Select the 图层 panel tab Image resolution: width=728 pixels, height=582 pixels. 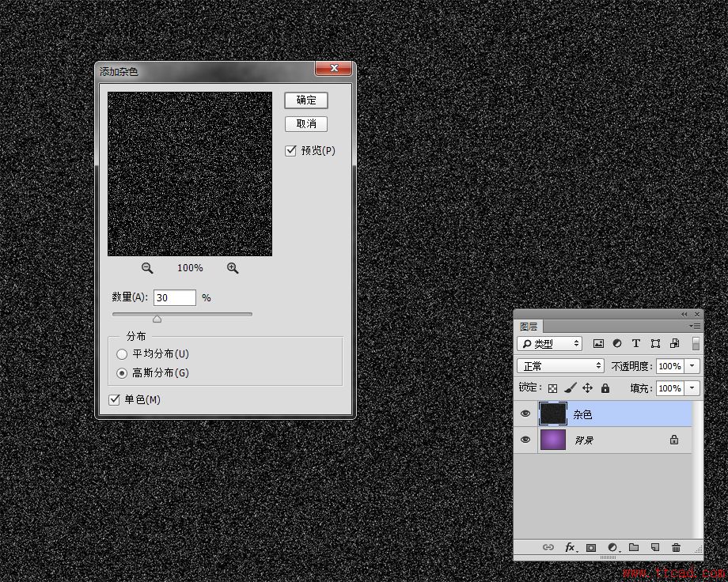click(x=527, y=326)
